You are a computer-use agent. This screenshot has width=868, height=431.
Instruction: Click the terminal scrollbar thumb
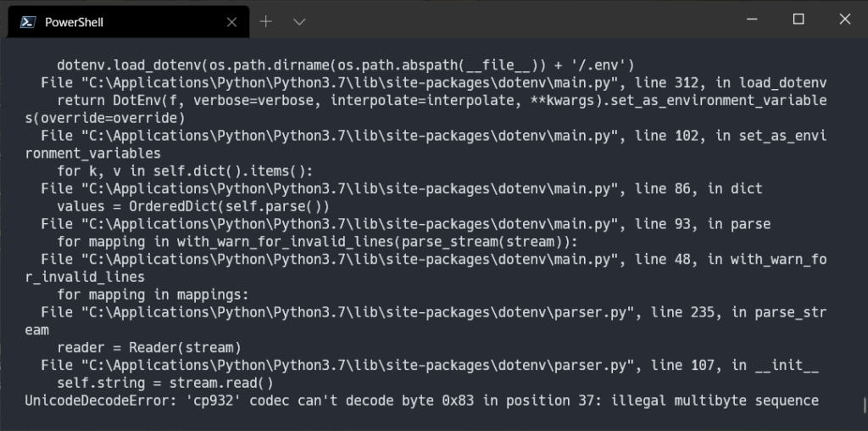pos(865,405)
